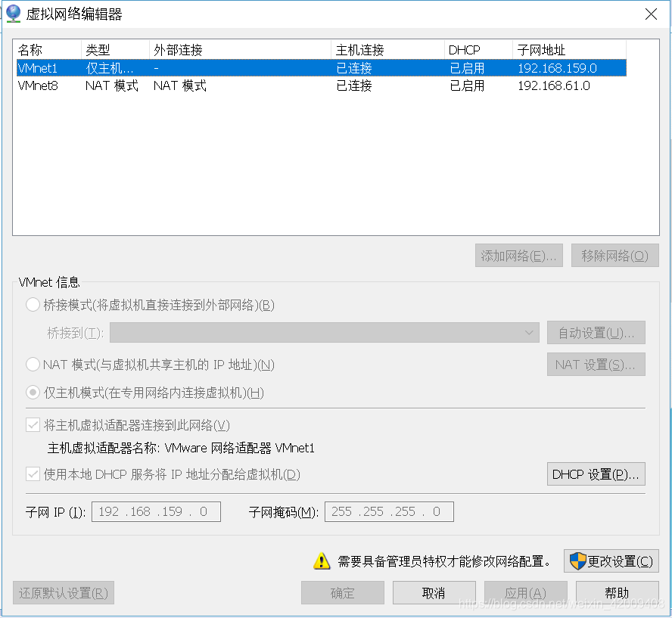Click the 主机连接 column header
This screenshot has width=672, height=618.
coord(388,50)
